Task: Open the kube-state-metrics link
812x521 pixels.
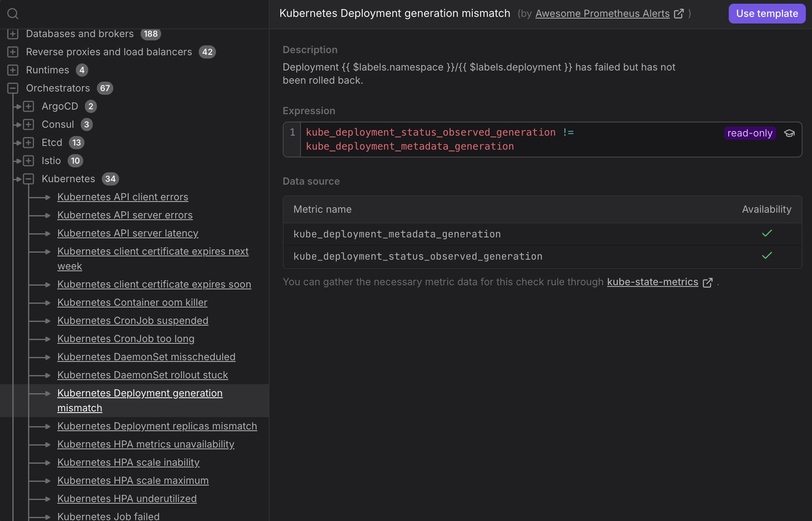Action: [x=652, y=282]
